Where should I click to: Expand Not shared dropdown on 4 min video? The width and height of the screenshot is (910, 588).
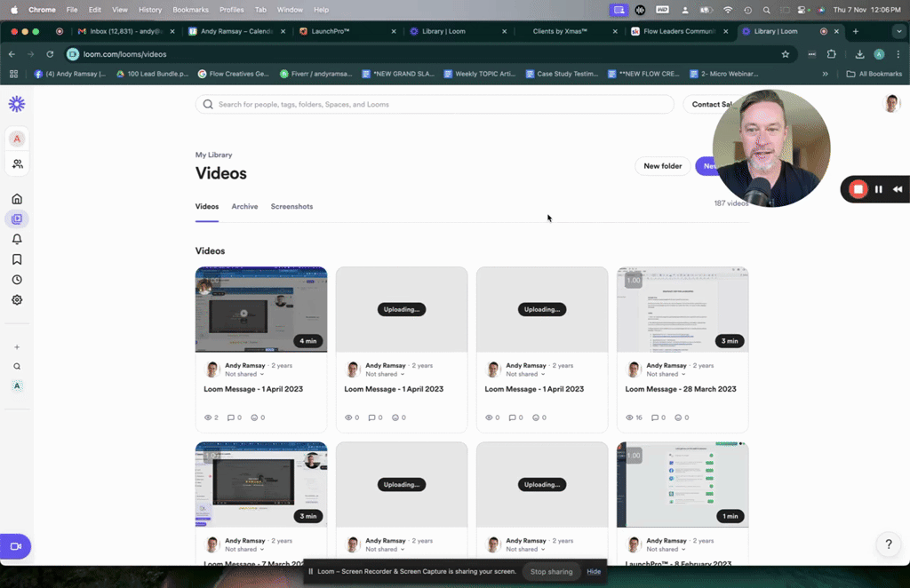click(x=244, y=374)
